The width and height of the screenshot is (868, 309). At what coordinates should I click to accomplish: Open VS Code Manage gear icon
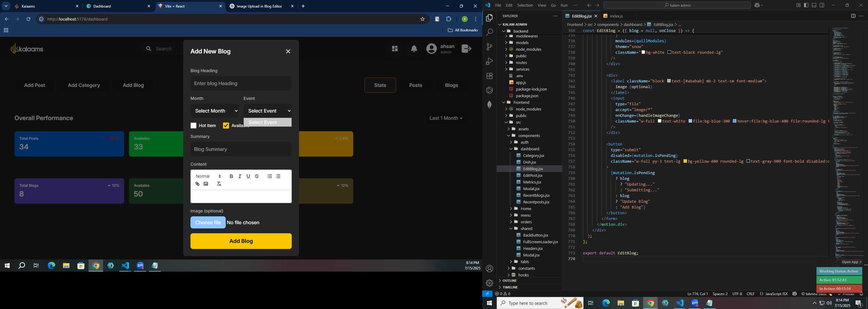pyautogui.click(x=489, y=283)
